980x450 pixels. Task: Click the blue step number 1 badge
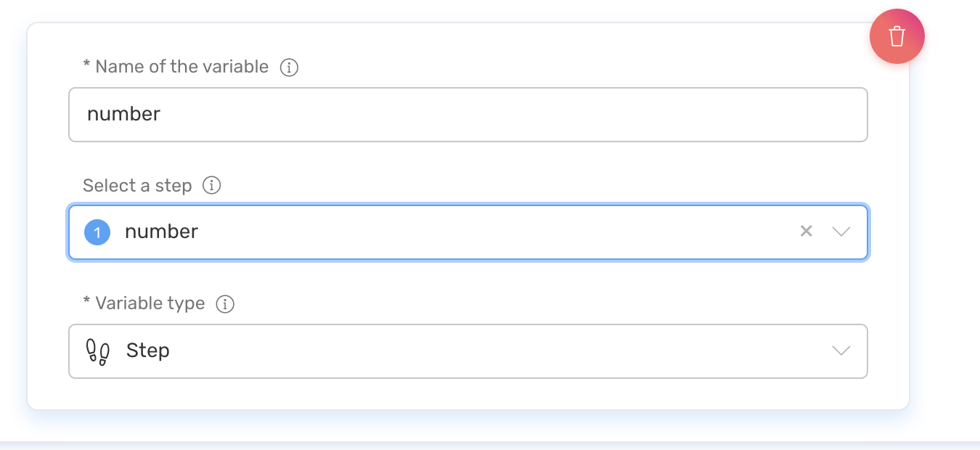(97, 232)
